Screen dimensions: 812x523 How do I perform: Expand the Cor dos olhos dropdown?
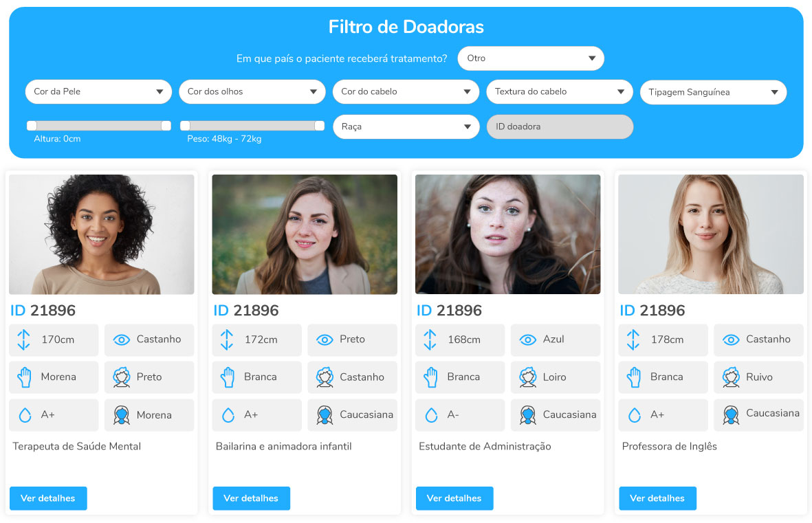coord(252,91)
